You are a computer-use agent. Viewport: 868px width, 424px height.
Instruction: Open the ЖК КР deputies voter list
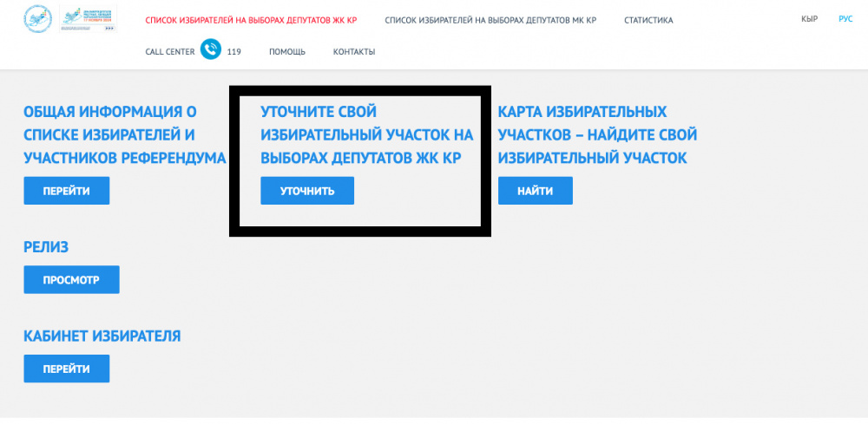(x=251, y=20)
